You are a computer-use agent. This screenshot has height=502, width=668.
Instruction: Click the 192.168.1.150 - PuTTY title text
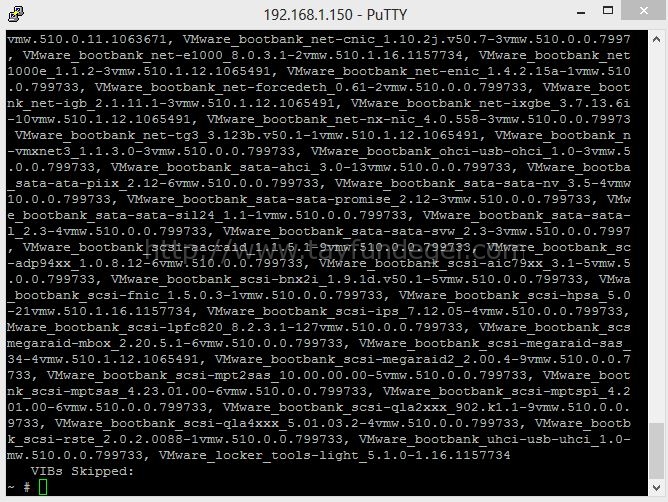(x=335, y=15)
